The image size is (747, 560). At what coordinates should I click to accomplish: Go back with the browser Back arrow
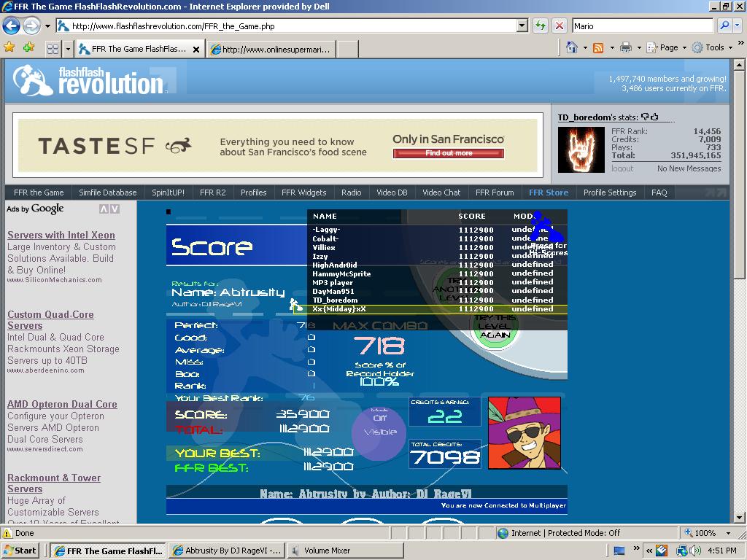pos(12,26)
